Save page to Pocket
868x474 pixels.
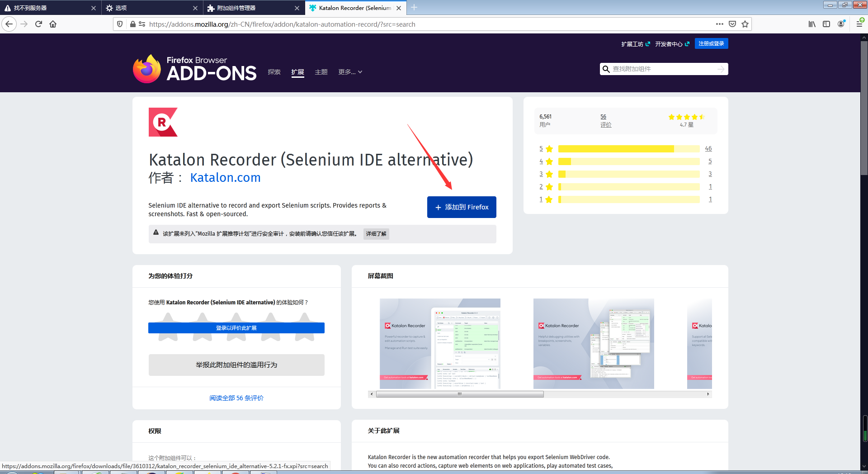[732, 24]
